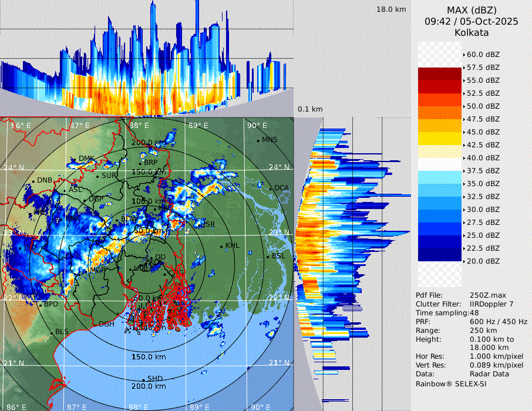
Task: Click the BSL station point
Action: [x=268, y=257]
